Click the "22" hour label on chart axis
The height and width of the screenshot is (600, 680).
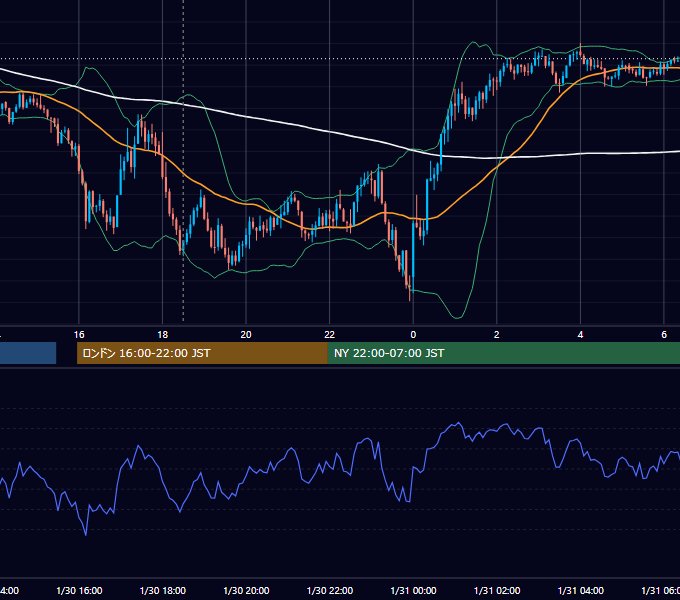(330, 335)
